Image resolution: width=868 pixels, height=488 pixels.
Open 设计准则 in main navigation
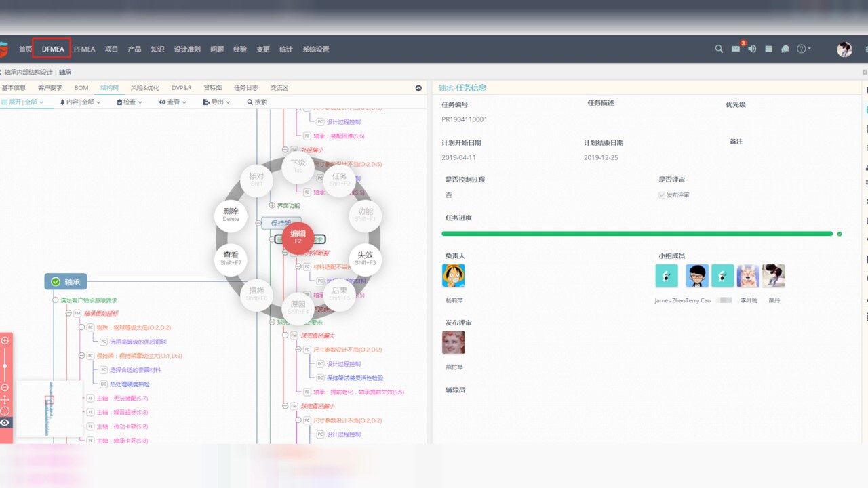[x=187, y=49]
